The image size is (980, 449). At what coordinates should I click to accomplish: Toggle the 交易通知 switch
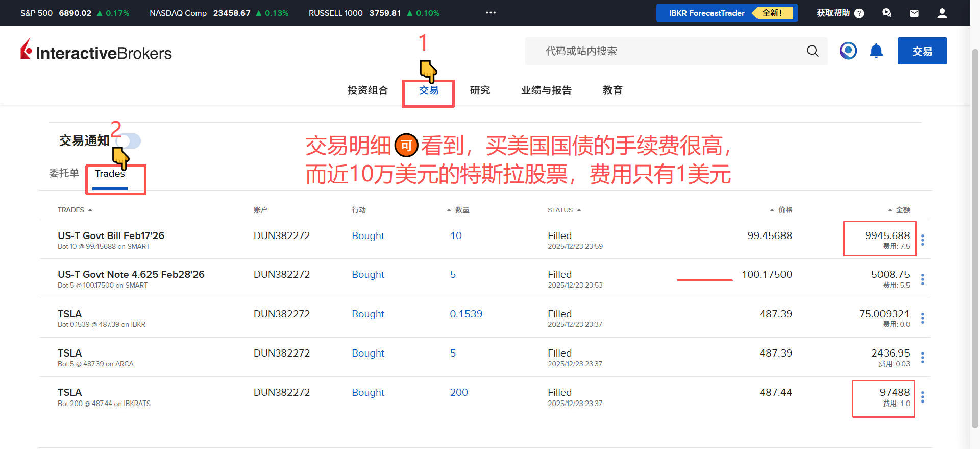pyautogui.click(x=130, y=140)
